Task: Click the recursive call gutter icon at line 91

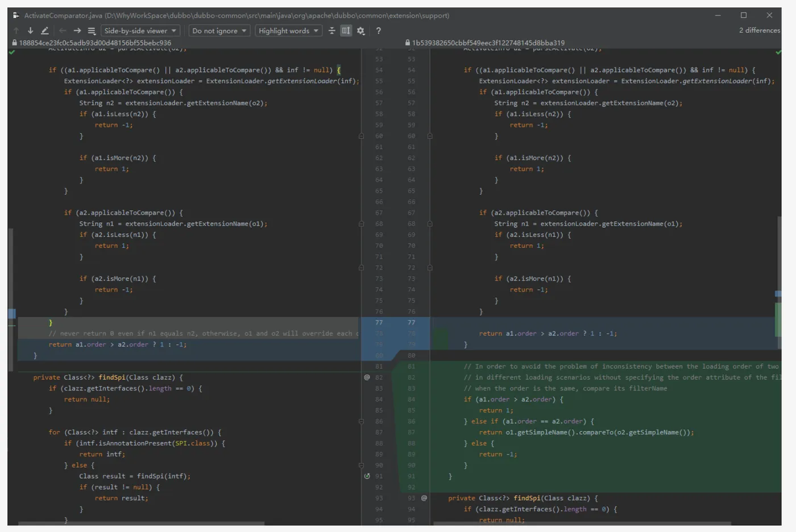Action: (367, 476)
